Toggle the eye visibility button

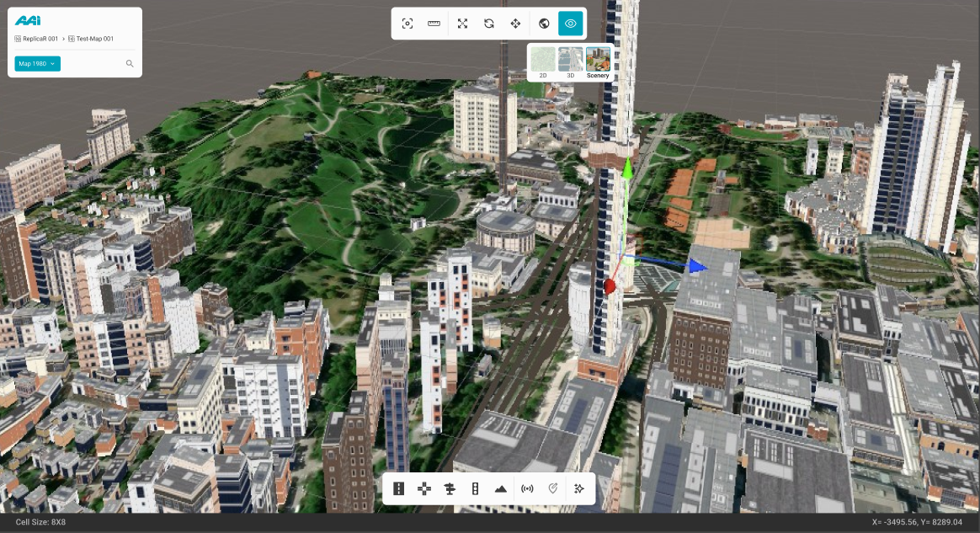[571, 24]
